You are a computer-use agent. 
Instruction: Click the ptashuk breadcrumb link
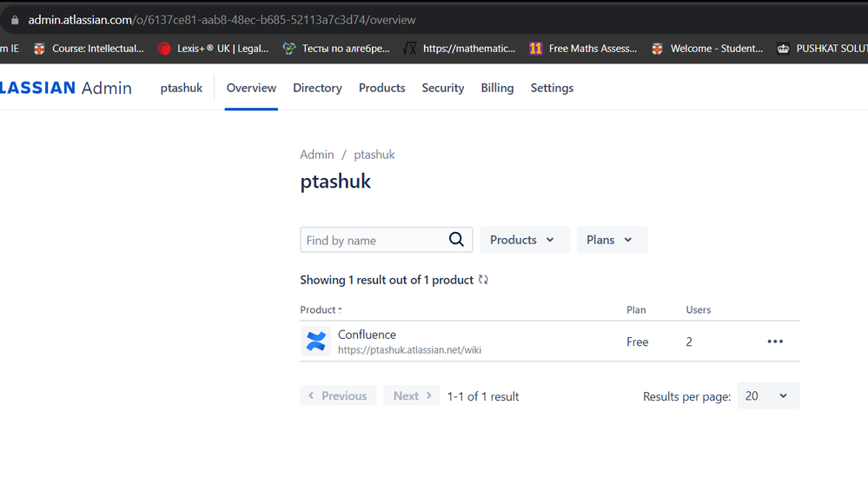click(x=374, y=155)
